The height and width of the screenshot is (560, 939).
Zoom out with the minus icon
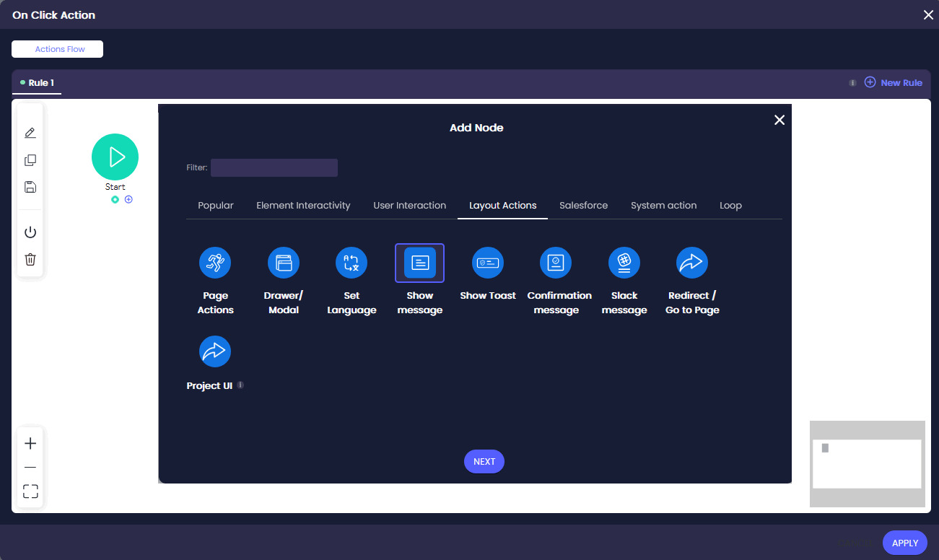point(30,468)
